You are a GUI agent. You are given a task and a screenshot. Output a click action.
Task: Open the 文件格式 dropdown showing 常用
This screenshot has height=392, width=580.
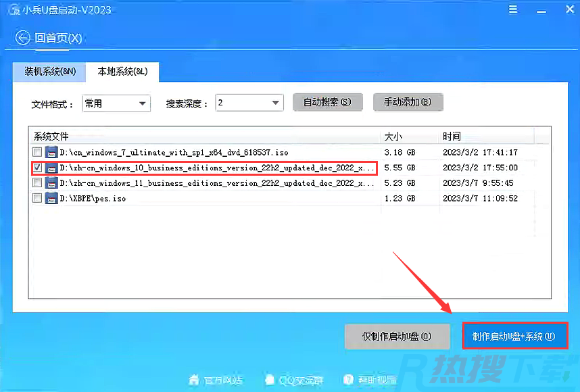(x=116, y=103)
